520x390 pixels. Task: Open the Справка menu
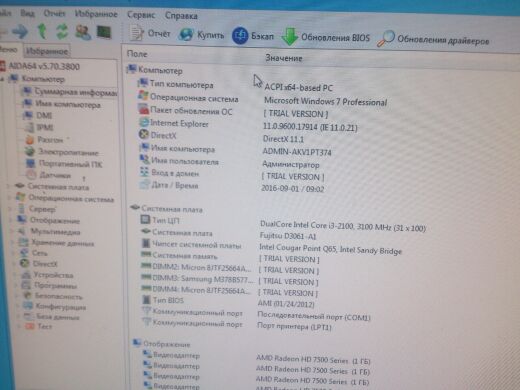tap(181, 15)
